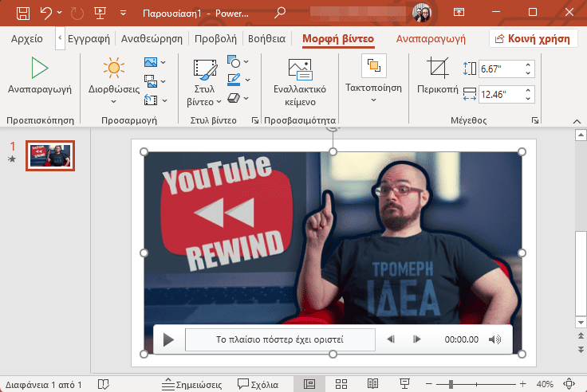
Task: Open the user account picture
Action: coord(422,13)
